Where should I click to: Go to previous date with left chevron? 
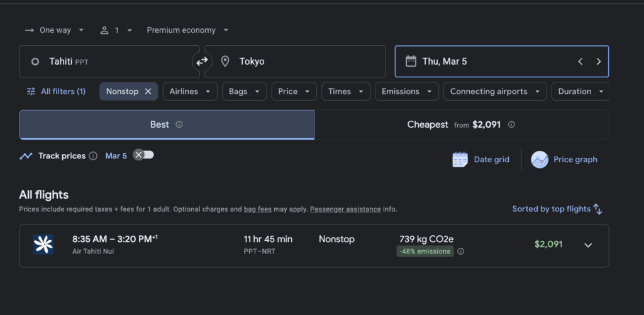pos(580,62)
